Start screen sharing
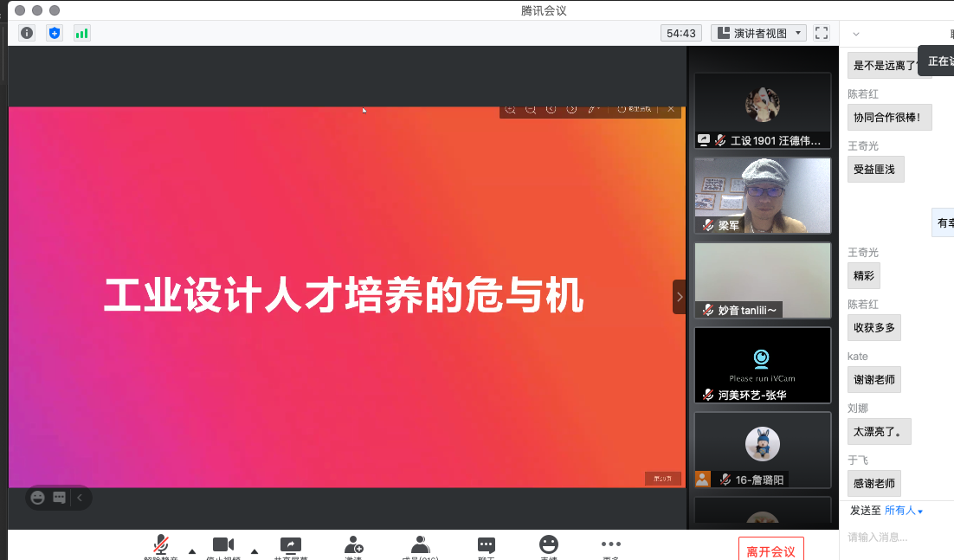This screenshot has height=560, width=954. 290,545
